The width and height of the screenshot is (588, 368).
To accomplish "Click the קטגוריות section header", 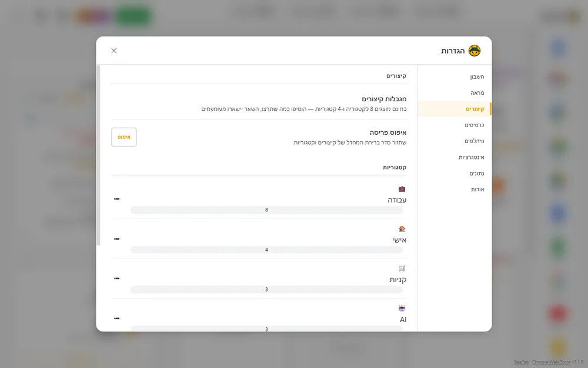I will (395, 167).
